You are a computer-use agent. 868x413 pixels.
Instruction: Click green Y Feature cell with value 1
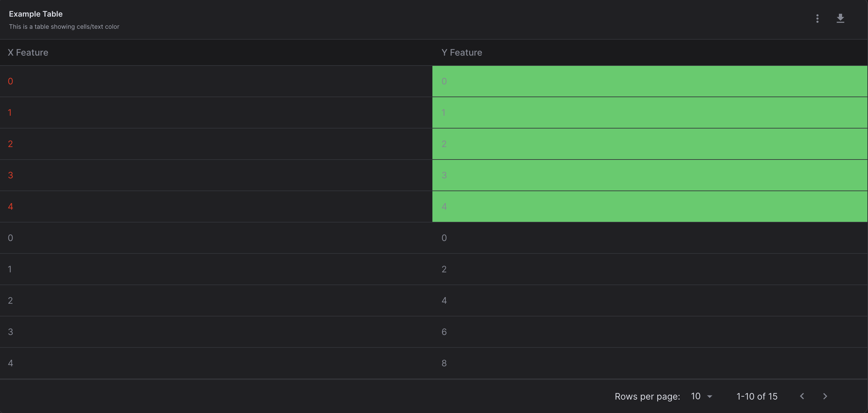[x=650, y=113]
